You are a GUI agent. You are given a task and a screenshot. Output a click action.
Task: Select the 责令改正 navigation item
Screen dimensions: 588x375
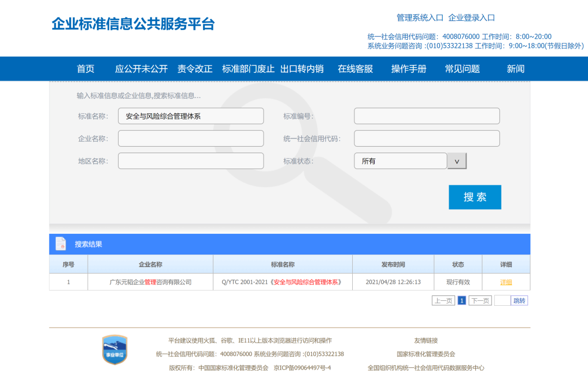coord(194,69)
